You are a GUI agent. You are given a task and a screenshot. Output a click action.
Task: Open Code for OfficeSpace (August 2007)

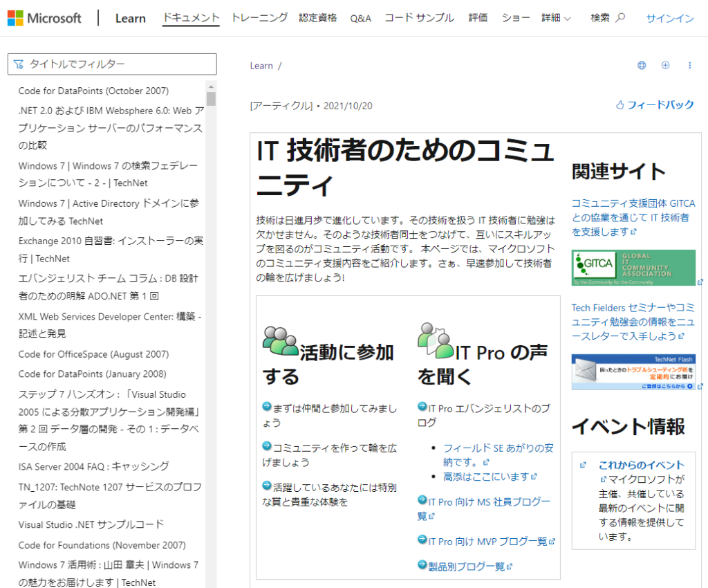(x=93, y=354)
